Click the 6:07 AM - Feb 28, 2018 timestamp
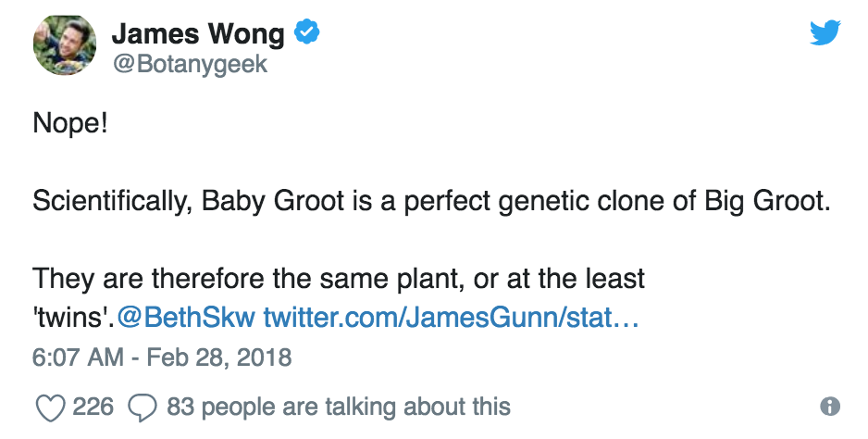The width and height of the screenshot is (868, 439). 162,357
